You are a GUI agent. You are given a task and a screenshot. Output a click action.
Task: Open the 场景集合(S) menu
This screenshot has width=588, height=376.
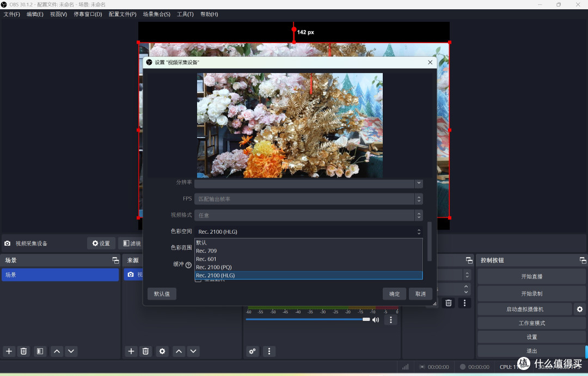[157, 14]
